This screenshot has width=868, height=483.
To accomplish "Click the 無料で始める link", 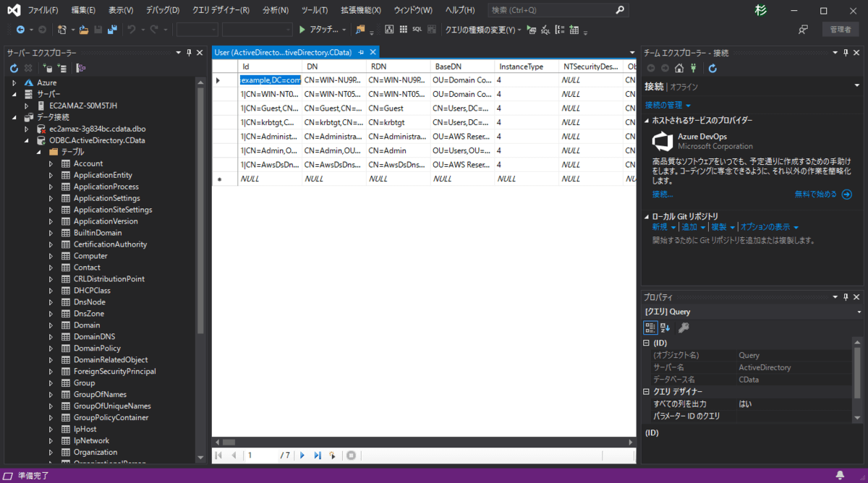I will tap(815, 194).
